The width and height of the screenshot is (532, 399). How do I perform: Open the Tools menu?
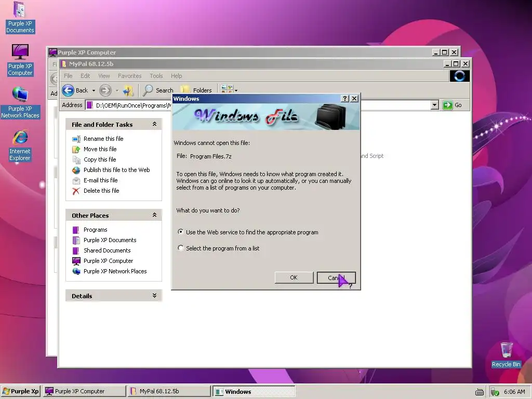click(156, 76)
